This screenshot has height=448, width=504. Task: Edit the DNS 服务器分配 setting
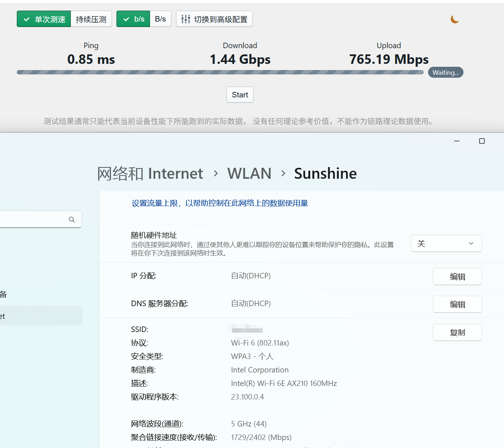(457, 304)
